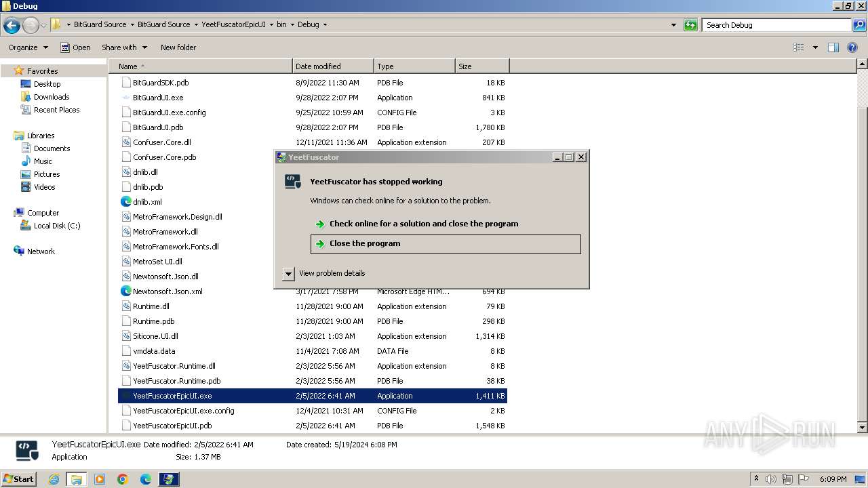Click in the Search Debug field

click(x=777, y=25)
